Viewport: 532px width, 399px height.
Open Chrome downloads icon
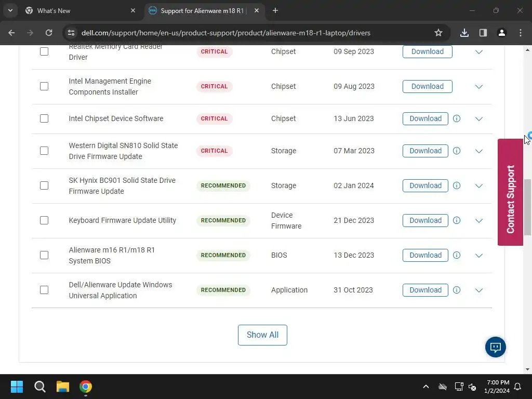464,33
